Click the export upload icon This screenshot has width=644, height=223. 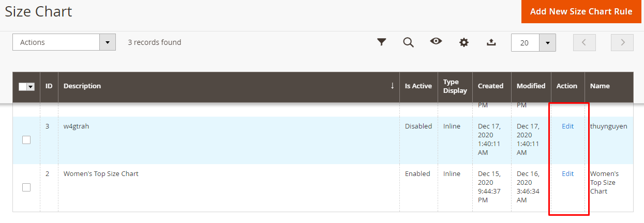491,42
